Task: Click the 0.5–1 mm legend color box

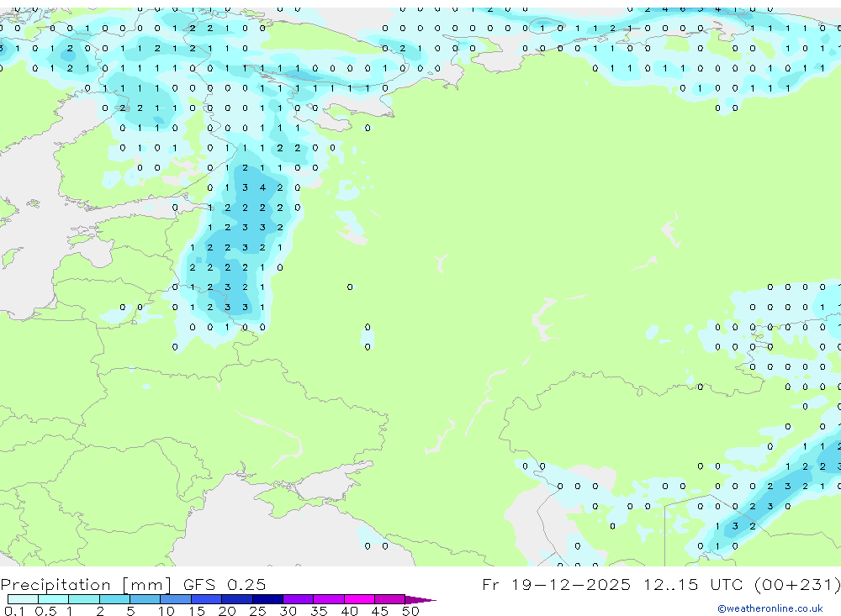Action: pos(54,599)
